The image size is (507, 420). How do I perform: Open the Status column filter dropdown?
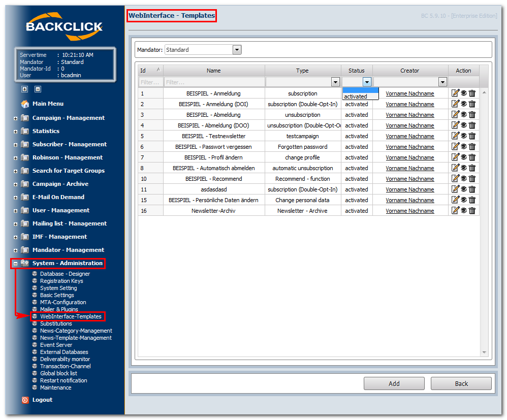click(367, 82)
